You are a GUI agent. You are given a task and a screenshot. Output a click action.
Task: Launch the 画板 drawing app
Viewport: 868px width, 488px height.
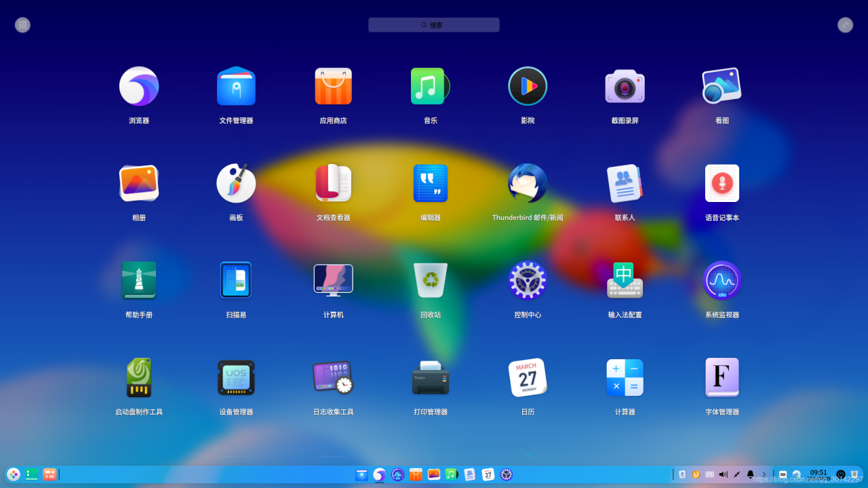(236, 183)
